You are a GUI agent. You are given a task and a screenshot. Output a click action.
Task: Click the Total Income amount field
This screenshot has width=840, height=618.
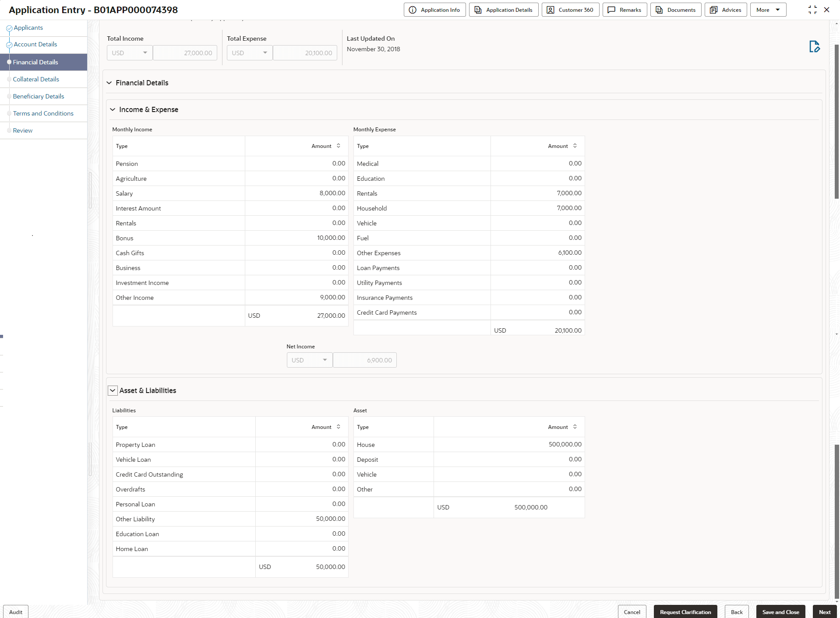coord(185,53)
